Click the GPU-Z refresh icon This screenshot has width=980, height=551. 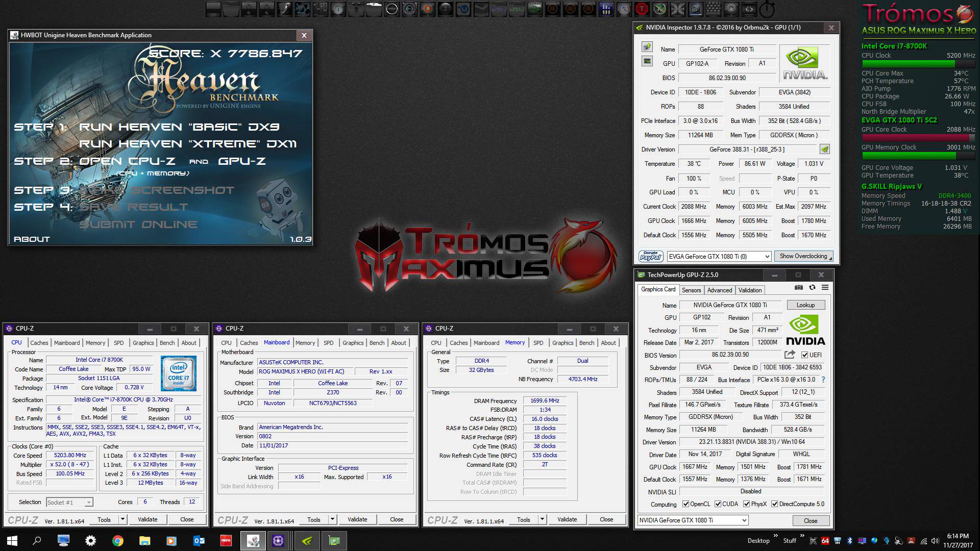pos(812,288)
